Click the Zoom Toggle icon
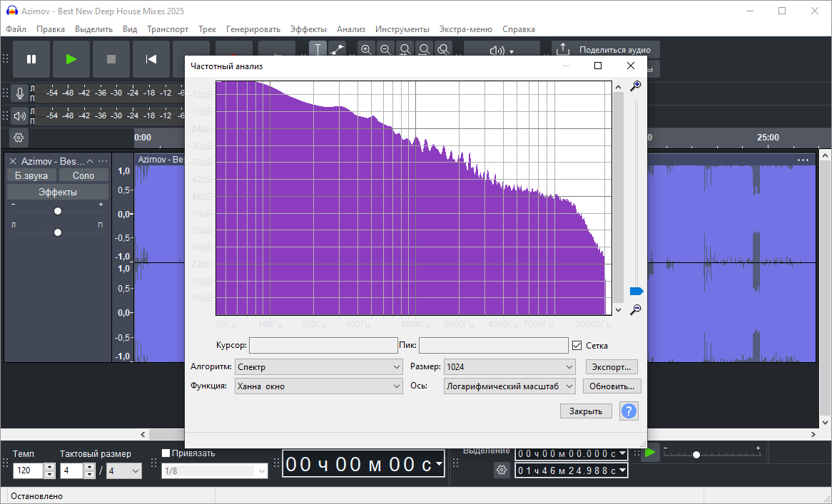This screenshot has width=832, height=504. coord(443,49)
